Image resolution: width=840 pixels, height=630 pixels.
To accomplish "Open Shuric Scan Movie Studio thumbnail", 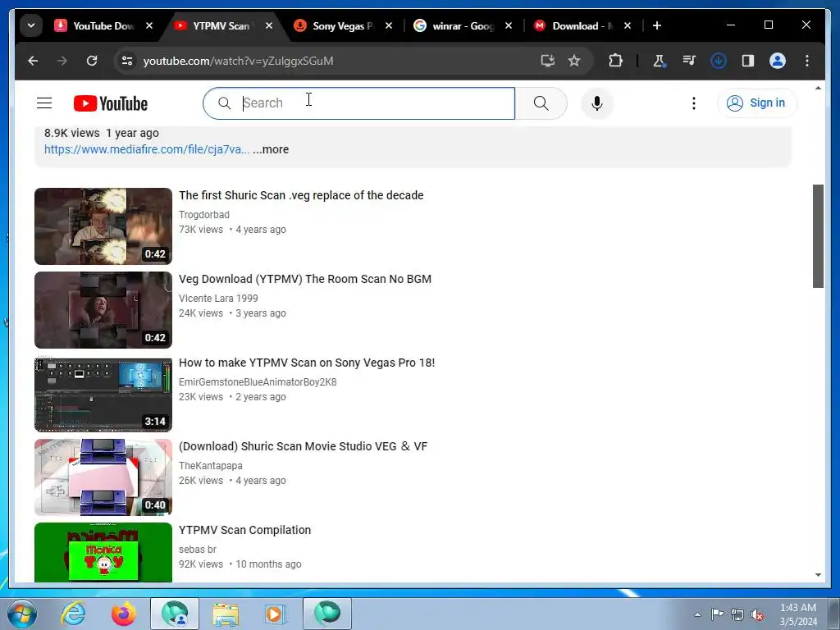I will point(103,477).
